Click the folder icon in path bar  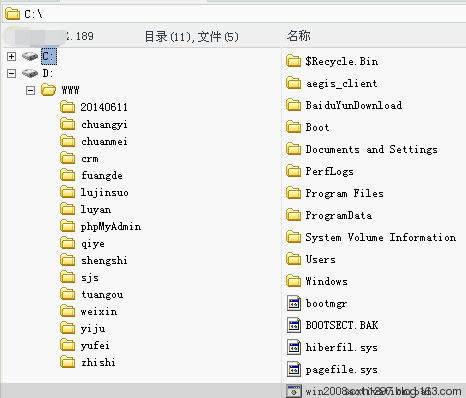pyautogui.click(x=13, y=14)
